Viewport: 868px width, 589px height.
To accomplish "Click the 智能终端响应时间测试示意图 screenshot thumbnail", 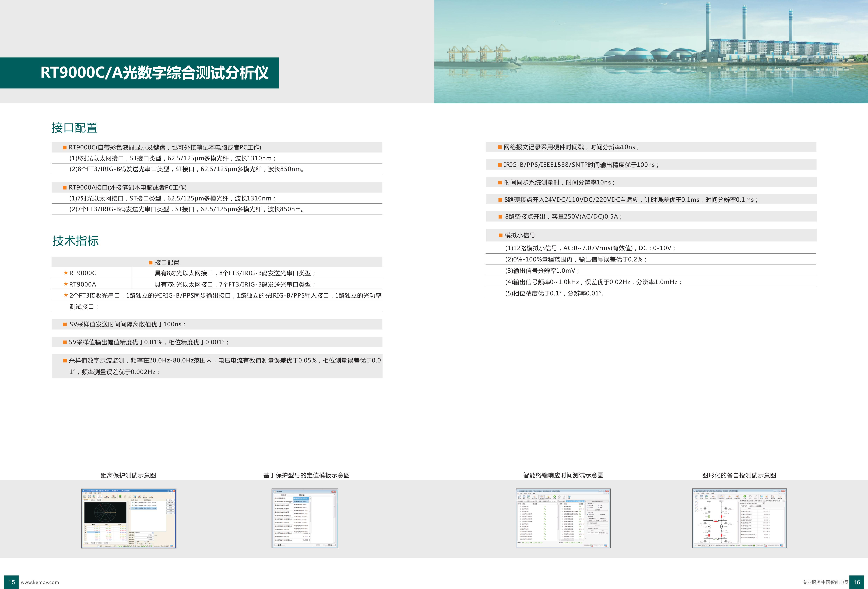I will (563, 518).
